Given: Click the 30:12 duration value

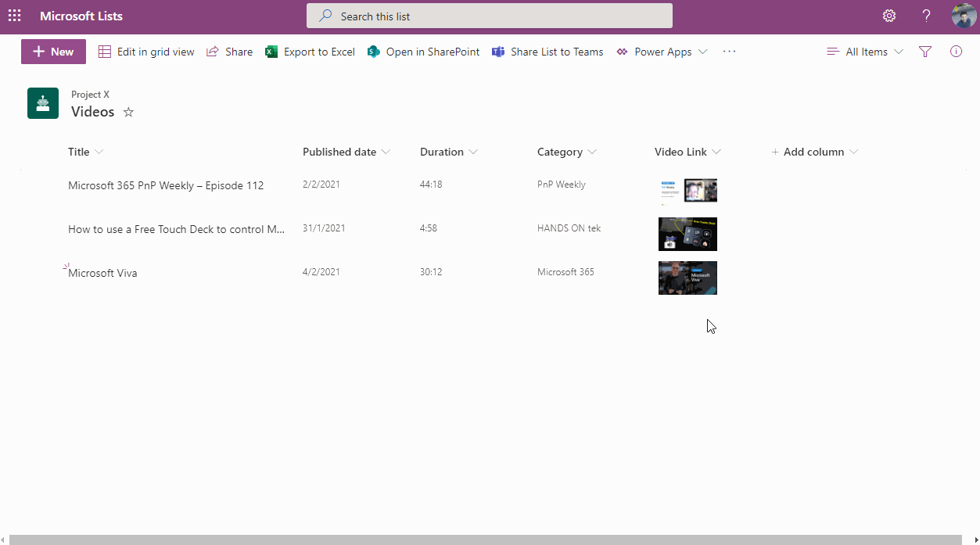Looking at the screenshot, I should pos(431,272).
